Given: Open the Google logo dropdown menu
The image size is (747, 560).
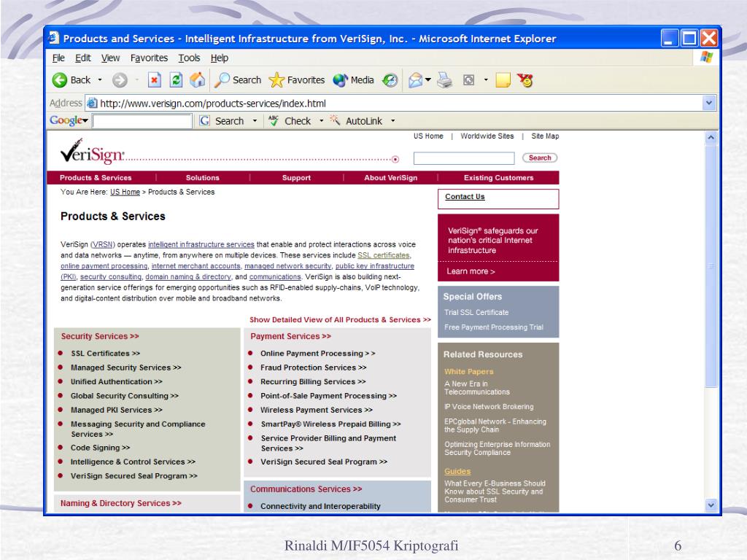Looking at the screenshot, I should tap(69, 121).
